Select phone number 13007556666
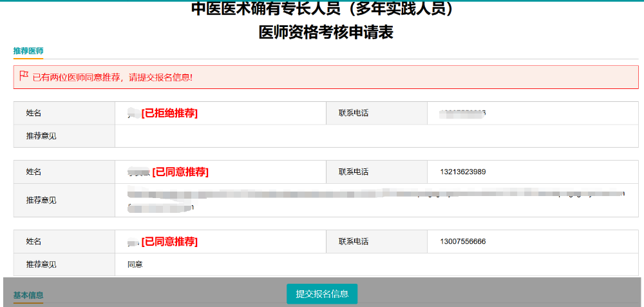This screenshot has height=307, width=644. coord(463,242)
